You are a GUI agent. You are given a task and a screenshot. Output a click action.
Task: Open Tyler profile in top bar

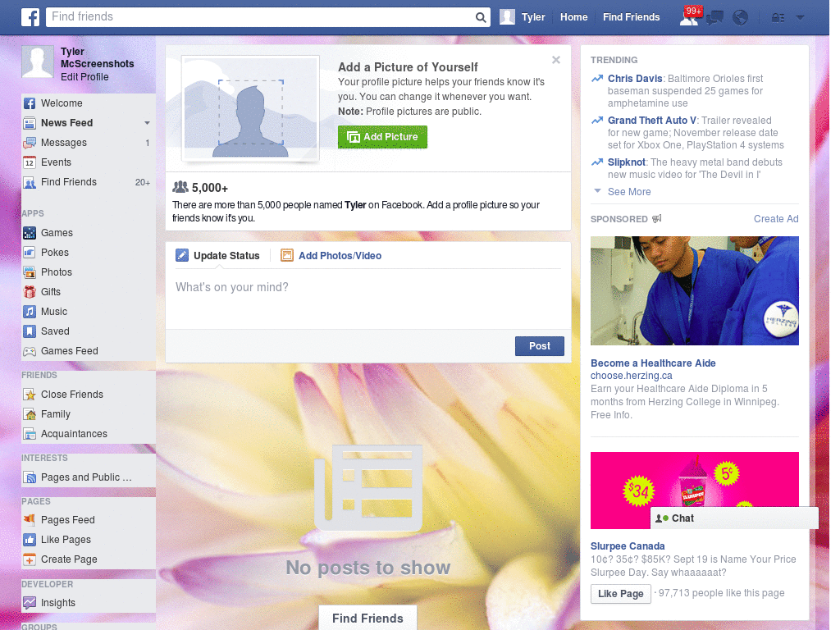point(523,17)
